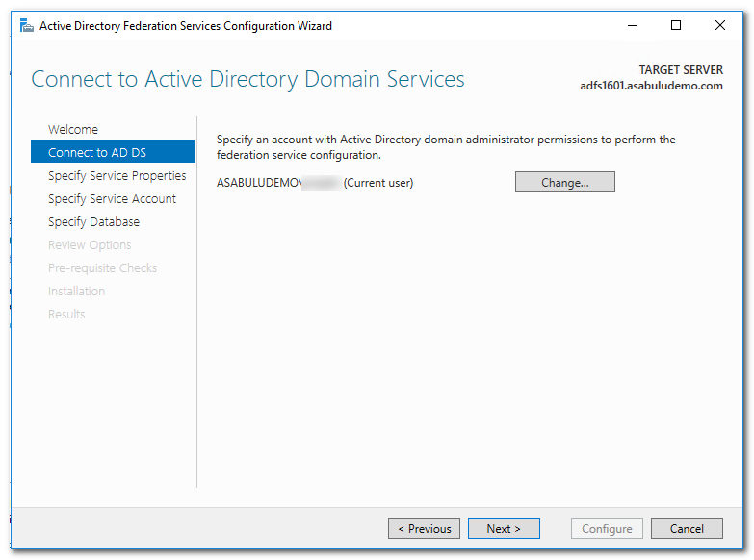754x560 pixels.
Task: Advance with the Next button
Action: tap(504, 528)
